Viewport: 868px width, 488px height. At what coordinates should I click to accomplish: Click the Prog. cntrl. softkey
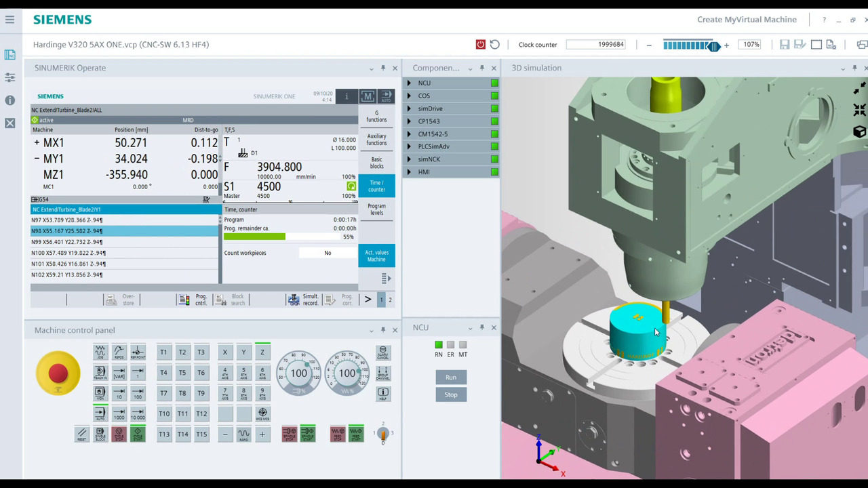tap(193, 300)
